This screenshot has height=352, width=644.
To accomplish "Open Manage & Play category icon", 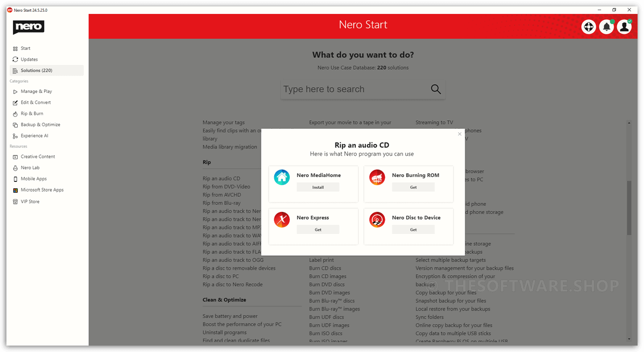I will coord(16,92).
